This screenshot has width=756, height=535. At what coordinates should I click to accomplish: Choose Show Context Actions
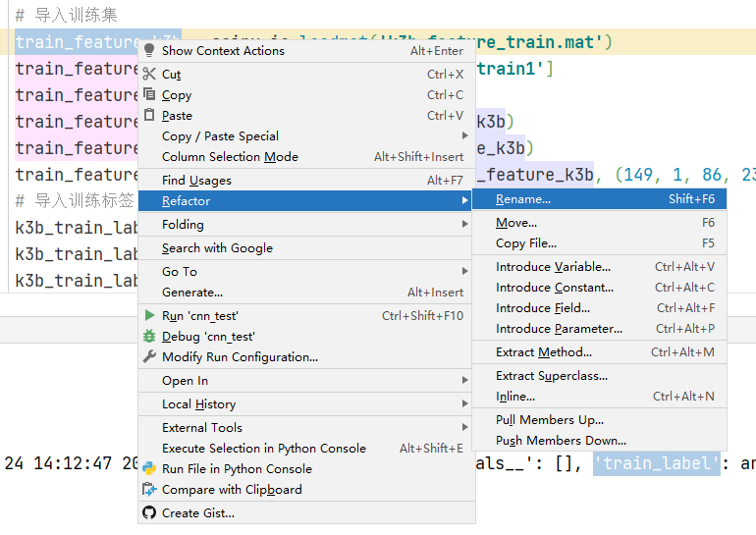[306, 51]
